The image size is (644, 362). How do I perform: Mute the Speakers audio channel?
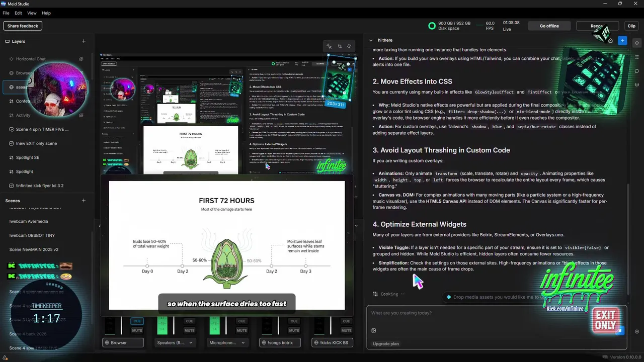(x=189, y=330)
